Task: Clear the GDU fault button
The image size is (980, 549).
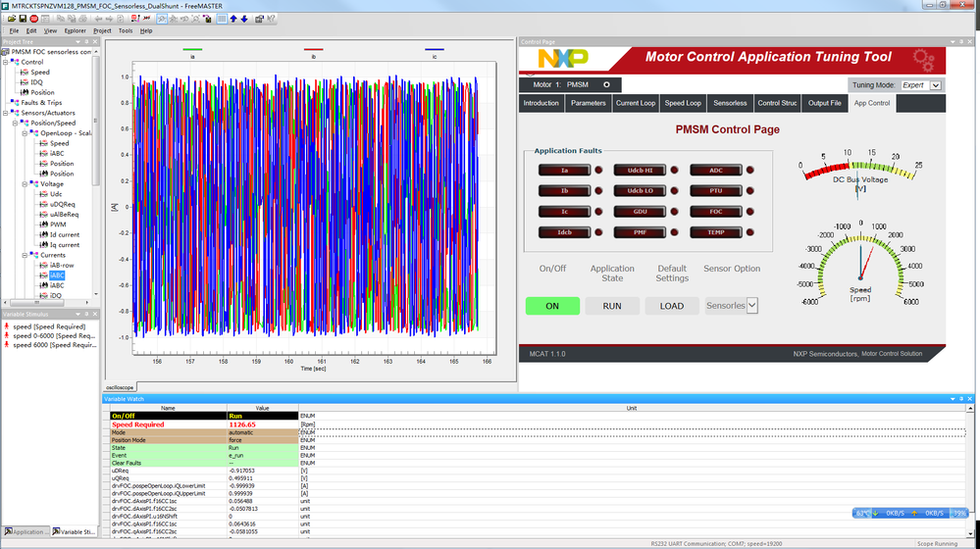Action: [x=640, y=212]
